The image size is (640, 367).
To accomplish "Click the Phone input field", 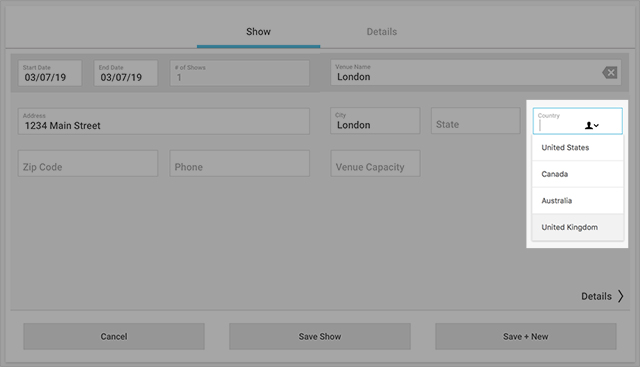I will tap(240, 163).
